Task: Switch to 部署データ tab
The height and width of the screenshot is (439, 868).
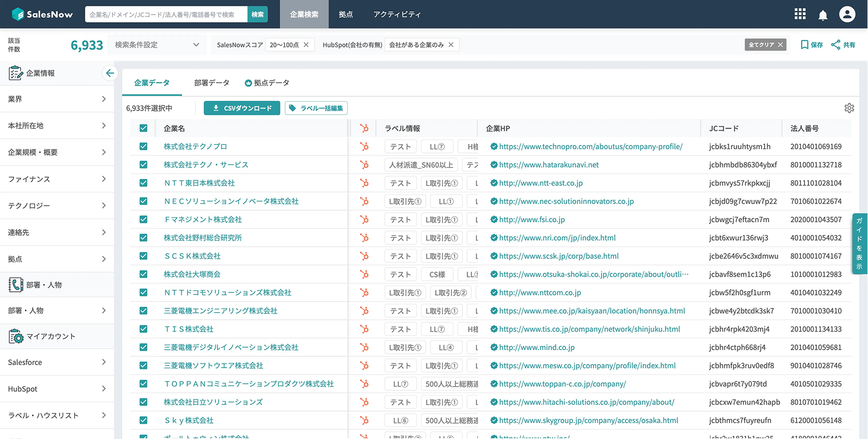Action: 212,83
